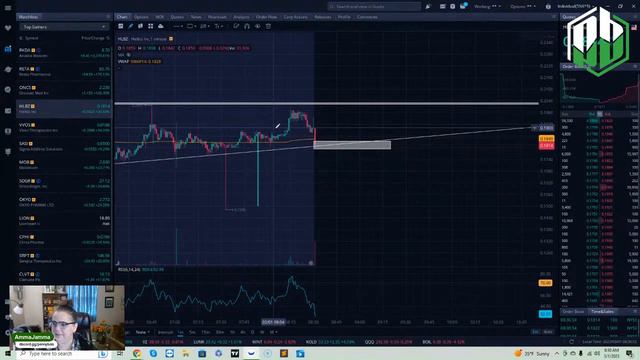The width and height of the screenshot is (640, 360).
Task: Click the trash delete drawings icon
Action: pos(268,26)
